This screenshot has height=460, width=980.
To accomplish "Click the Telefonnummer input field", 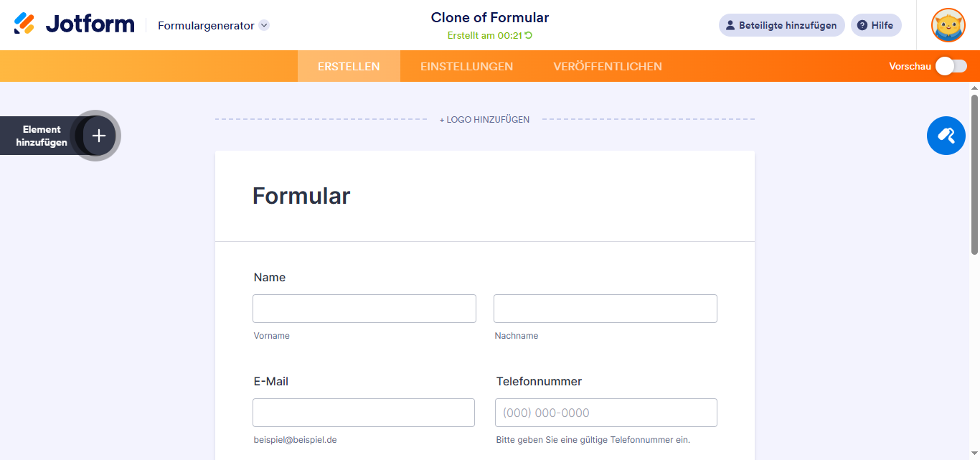I will pos(606,413).
